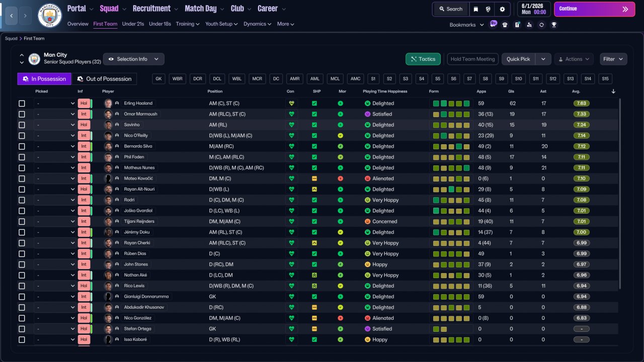The width and height of the screenshot is (644, 362).
Task: Click the world globe icon
Action: [489, 9]
